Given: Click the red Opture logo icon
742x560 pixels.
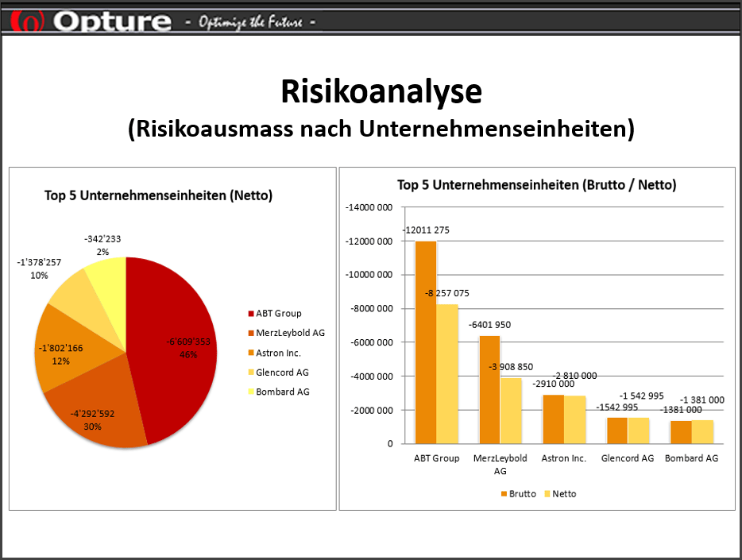Looking at the screenshot, I should [x=26, y=19].
